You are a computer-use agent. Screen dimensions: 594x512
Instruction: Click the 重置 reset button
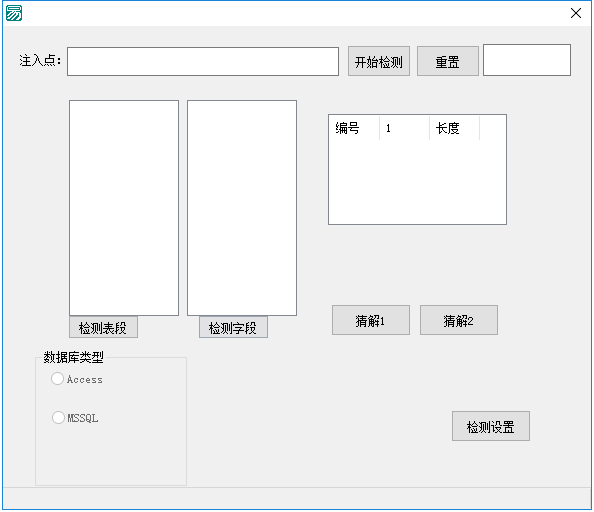(447, 61)
